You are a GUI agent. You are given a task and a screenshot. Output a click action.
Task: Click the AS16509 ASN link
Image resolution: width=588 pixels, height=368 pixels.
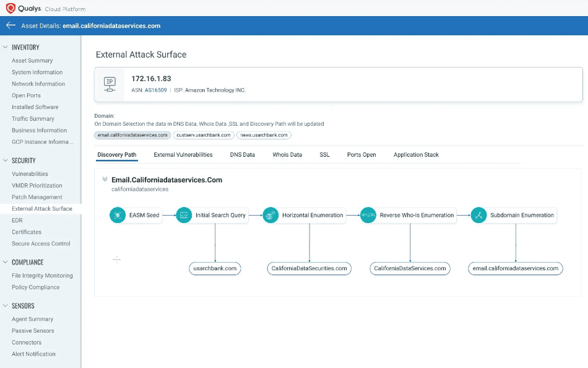coord(156,90)
